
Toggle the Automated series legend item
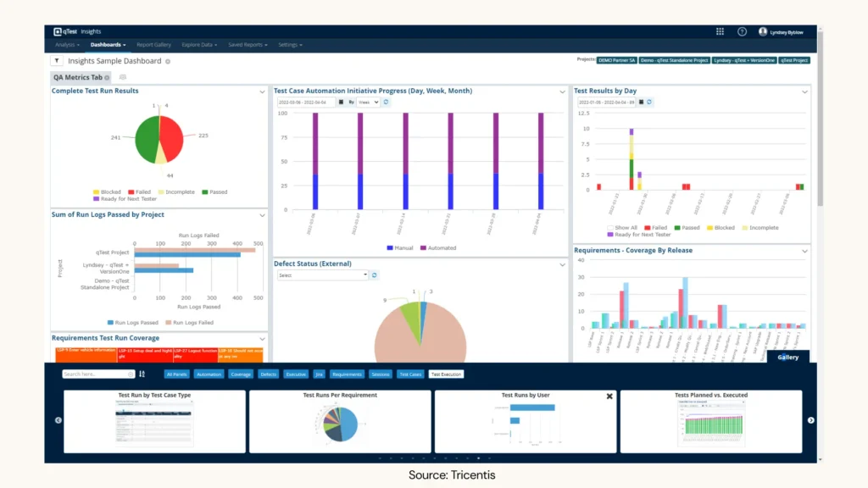pos(437,248)
